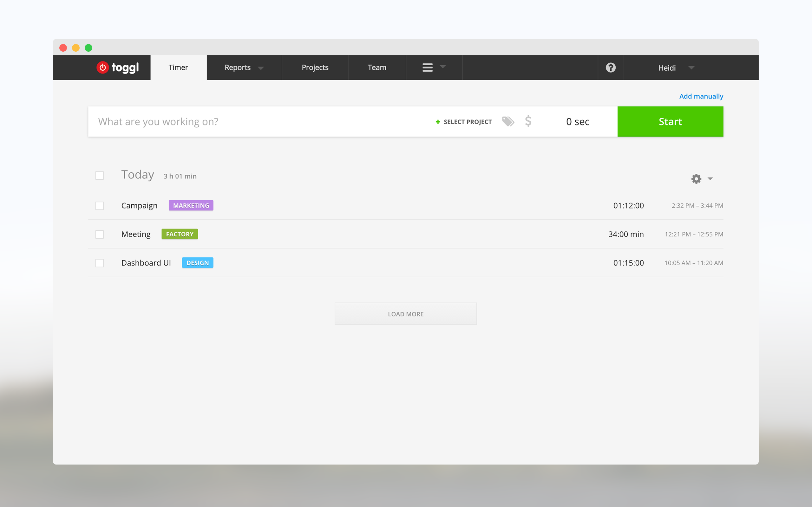
Task: Click the Add manually link
Action: click(x=701, y=96)
